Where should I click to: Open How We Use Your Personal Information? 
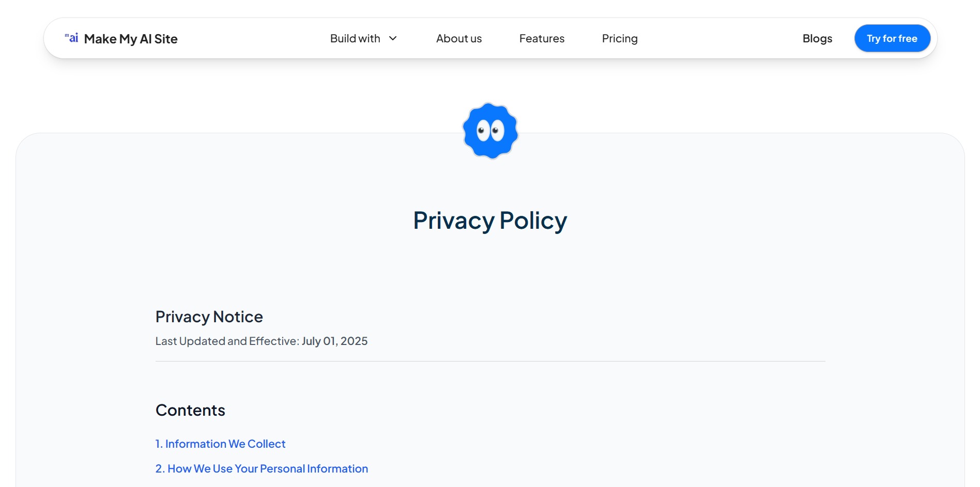262,468
